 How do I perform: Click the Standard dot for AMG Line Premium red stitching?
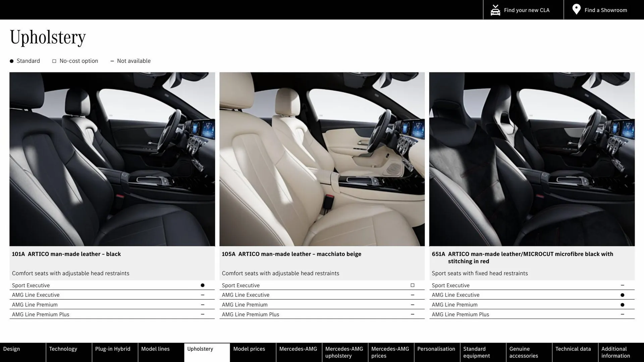[x=622, y=304]
